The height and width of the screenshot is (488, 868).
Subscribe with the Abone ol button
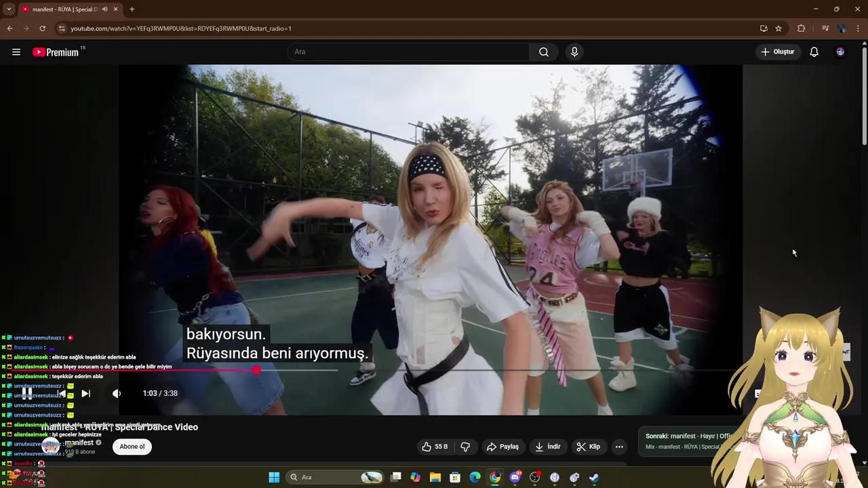coord(132,447)
